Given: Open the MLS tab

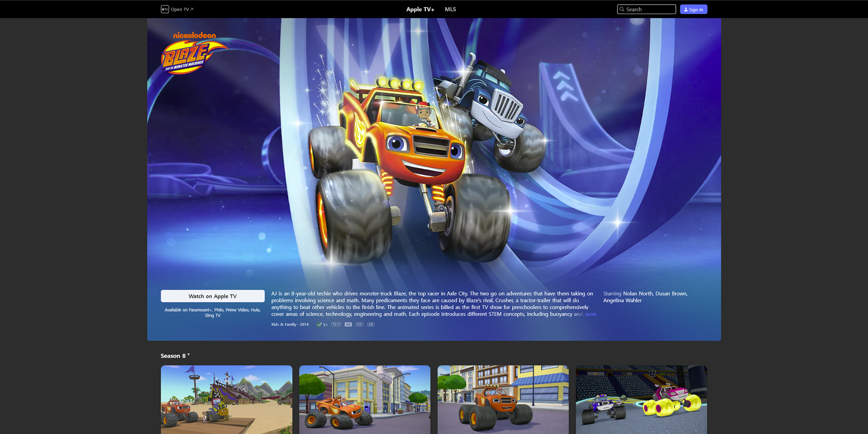Looking at the screenshot, I should pos(450,9).
